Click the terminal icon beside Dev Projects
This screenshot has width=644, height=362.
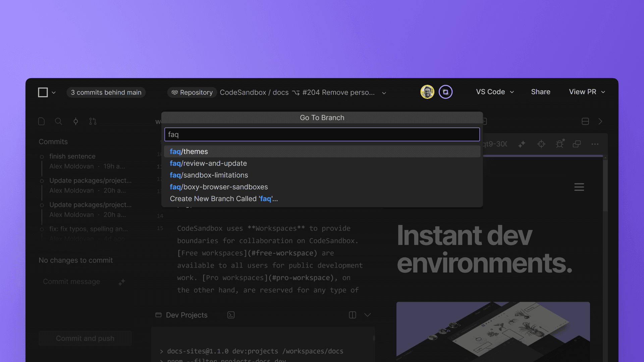click(x=231, y=315)
